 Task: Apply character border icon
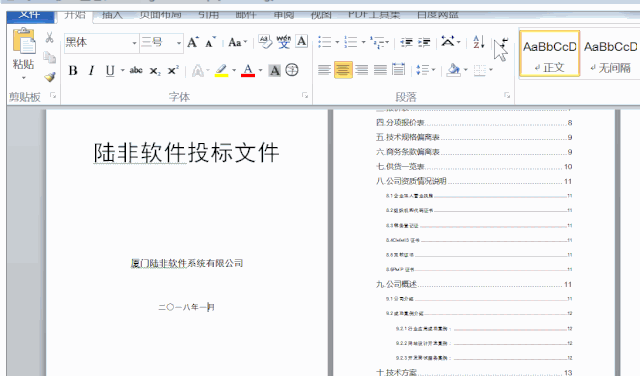[x=302, y=41]
